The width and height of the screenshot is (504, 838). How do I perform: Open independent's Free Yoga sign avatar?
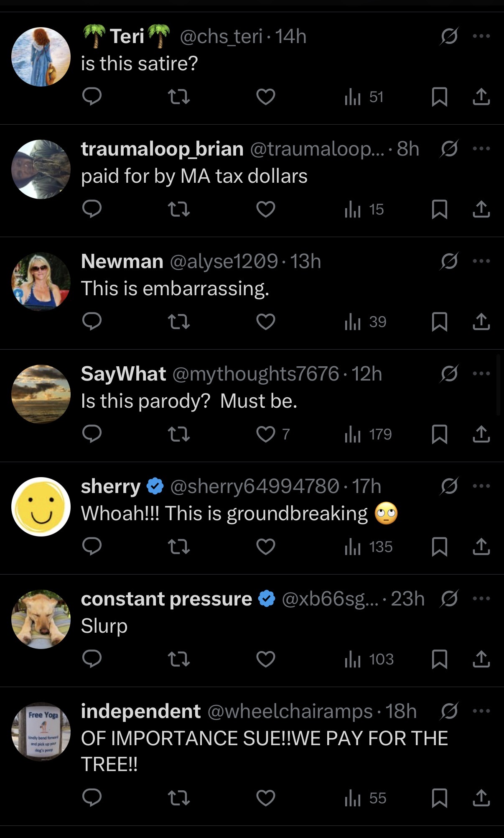tap(41, 731)
